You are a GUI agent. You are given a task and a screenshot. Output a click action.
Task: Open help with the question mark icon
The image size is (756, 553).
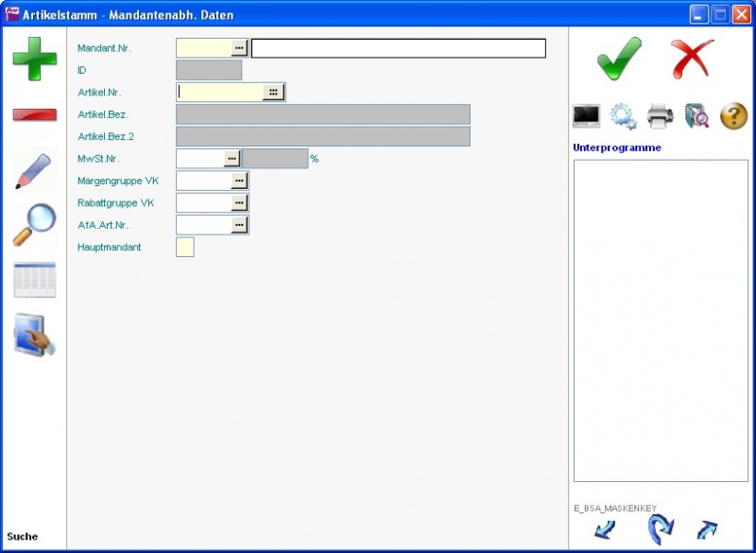tap(733, 116)
